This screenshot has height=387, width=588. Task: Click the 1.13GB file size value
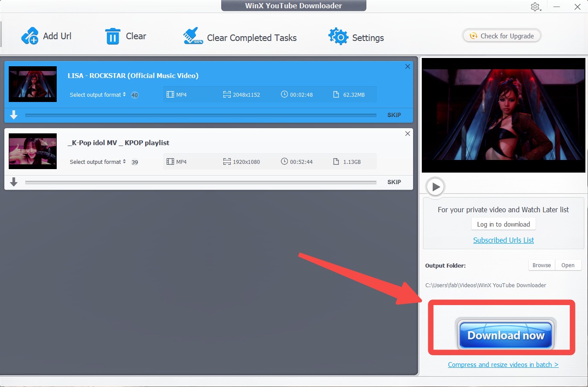[352, 162]
